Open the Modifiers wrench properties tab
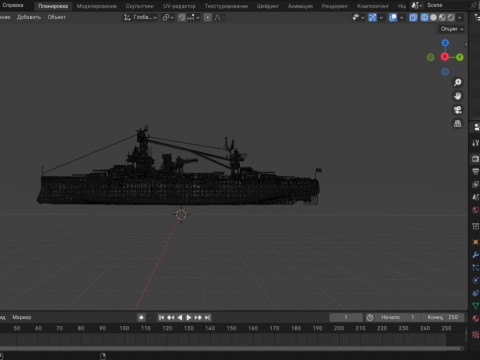 click(476, 255)
